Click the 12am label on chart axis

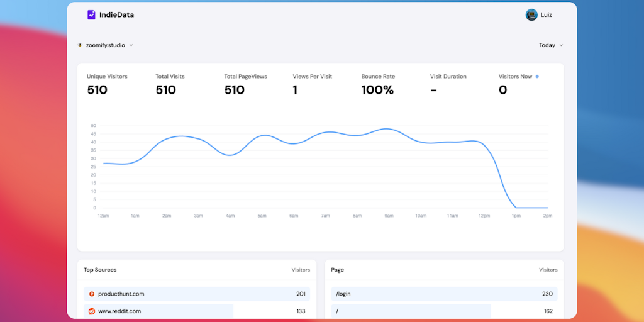pyautogui.click(x=103, y=216)
